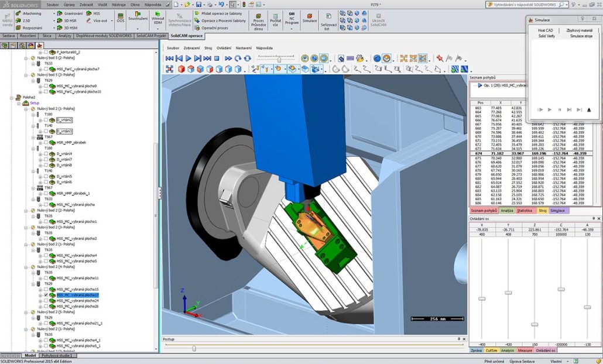Tick the P_kontura60_2 checkbox
The height and width of the screenshot is (364, 603).
(x=46, y=52)
